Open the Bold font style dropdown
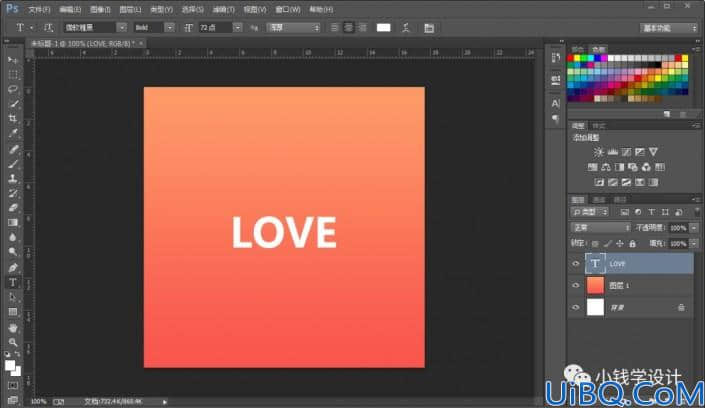705x408 pixels. click(x=170, y=27)
